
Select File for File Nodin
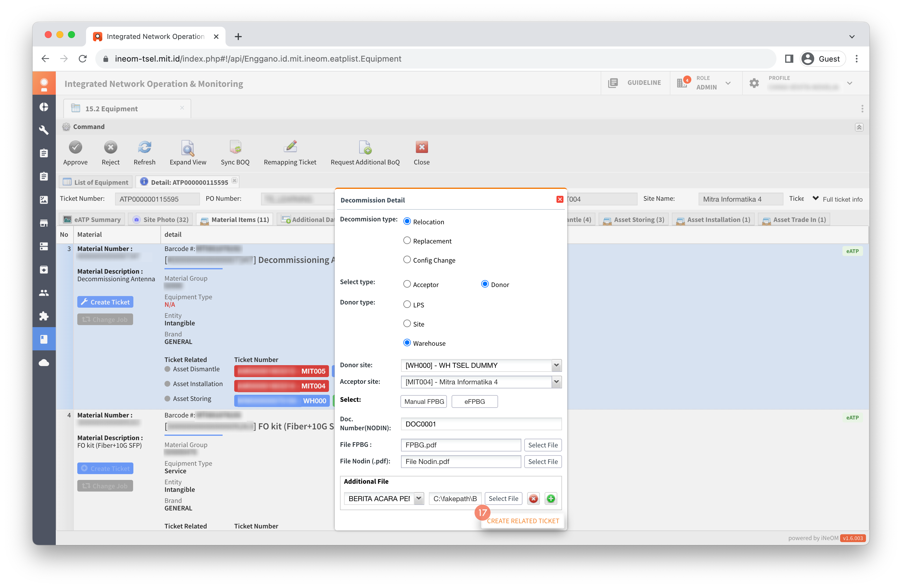tap(543, 461)
